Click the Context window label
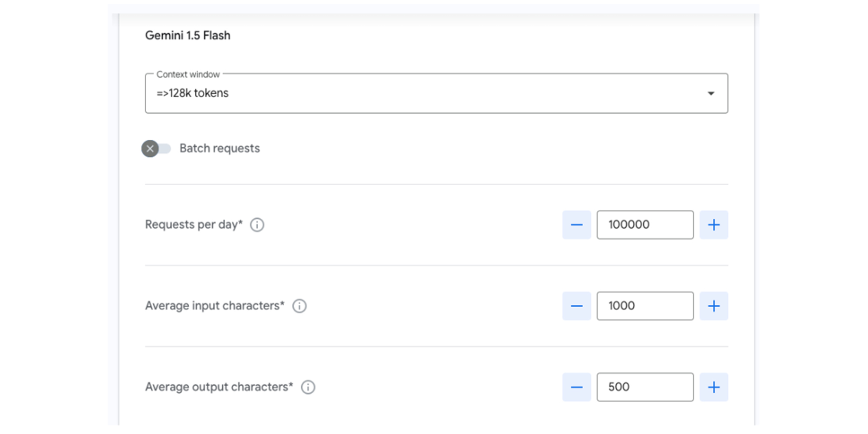The height and width of the screenshot is (434, 868). pos(187,74)
